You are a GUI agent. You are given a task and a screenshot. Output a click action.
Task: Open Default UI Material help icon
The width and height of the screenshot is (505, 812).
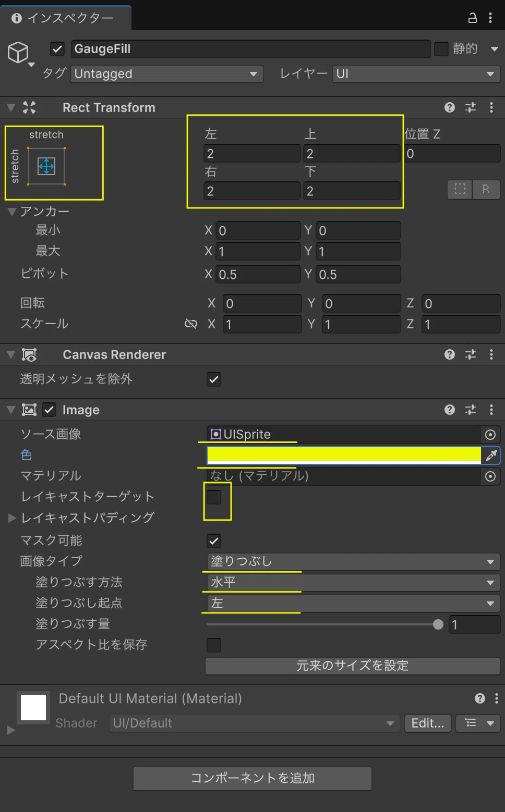[x=480, y=698]
